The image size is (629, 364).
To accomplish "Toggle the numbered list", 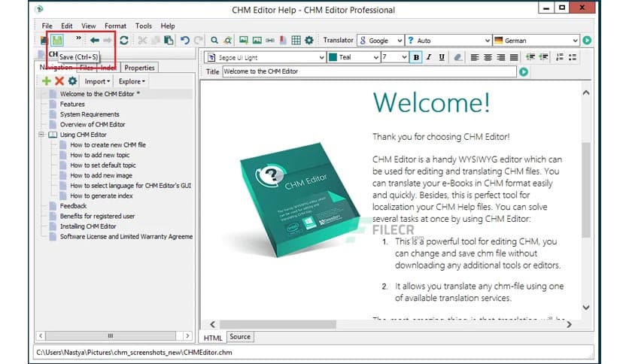I will coord(560,57).
